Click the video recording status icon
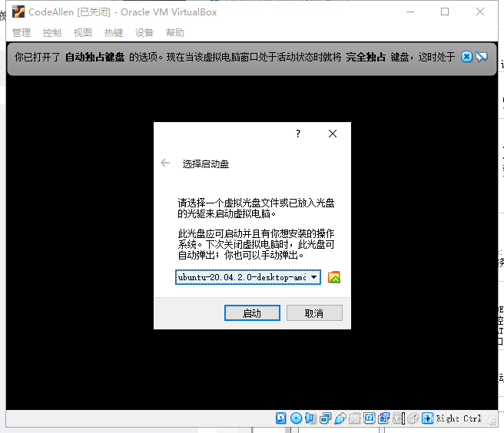The height and width of the screenshot is (433, 504). coord(384,418)
